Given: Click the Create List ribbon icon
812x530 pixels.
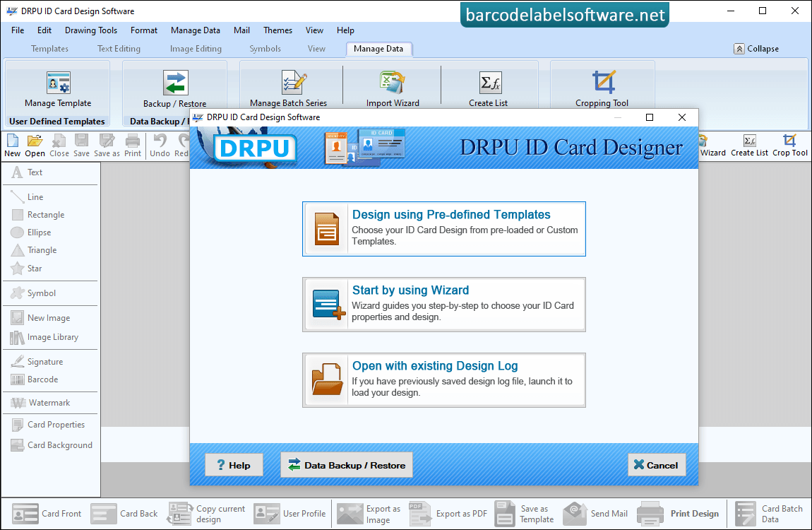Looking at the screenshot, I should pyautogui.click(x=489, y=89).
